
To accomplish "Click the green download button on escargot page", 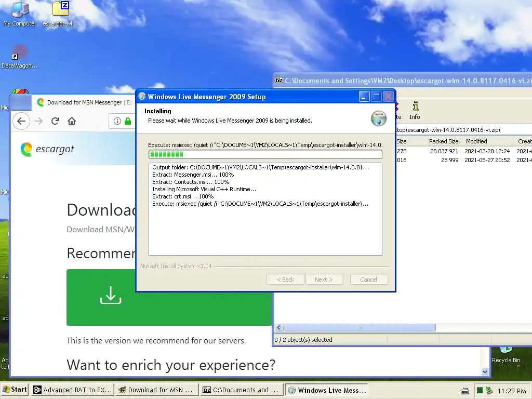I will (x=169, y=297).
